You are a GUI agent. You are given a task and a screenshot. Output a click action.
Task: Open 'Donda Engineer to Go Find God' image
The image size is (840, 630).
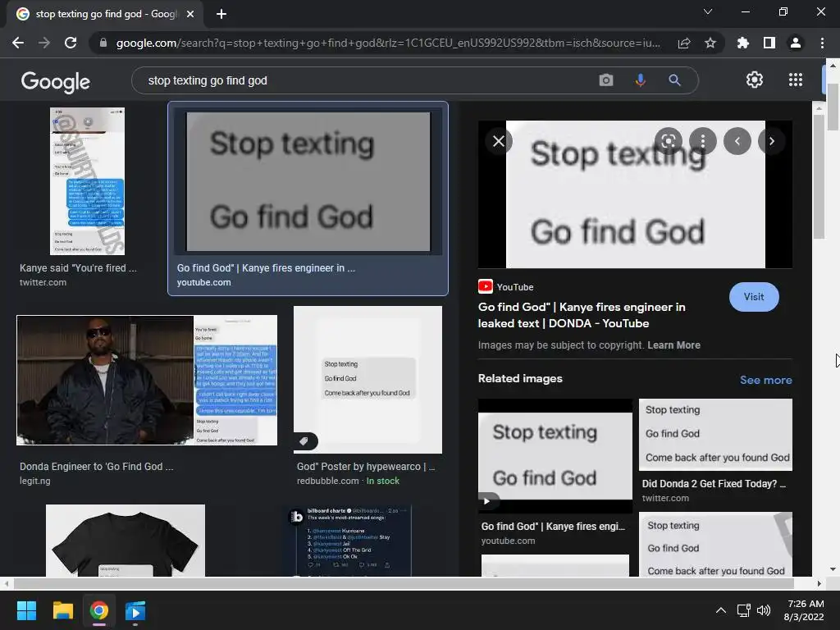click(x=147, y=381)
